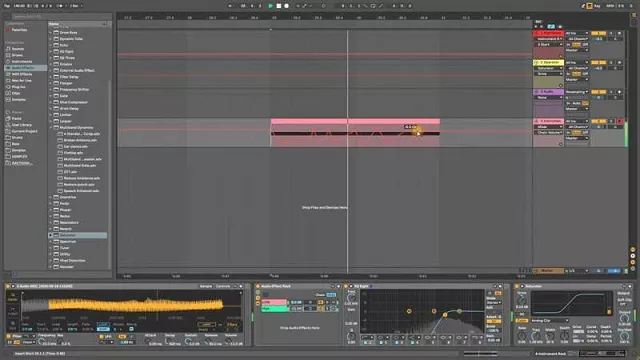Select Max for Live browser category

click(21, 80)
